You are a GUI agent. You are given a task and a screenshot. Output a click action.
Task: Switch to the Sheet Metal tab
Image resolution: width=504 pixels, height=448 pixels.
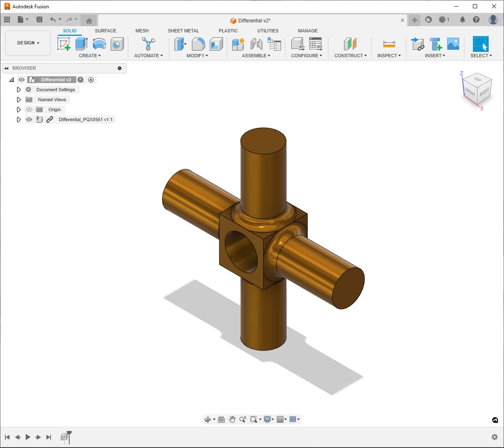tap(184, 31)
